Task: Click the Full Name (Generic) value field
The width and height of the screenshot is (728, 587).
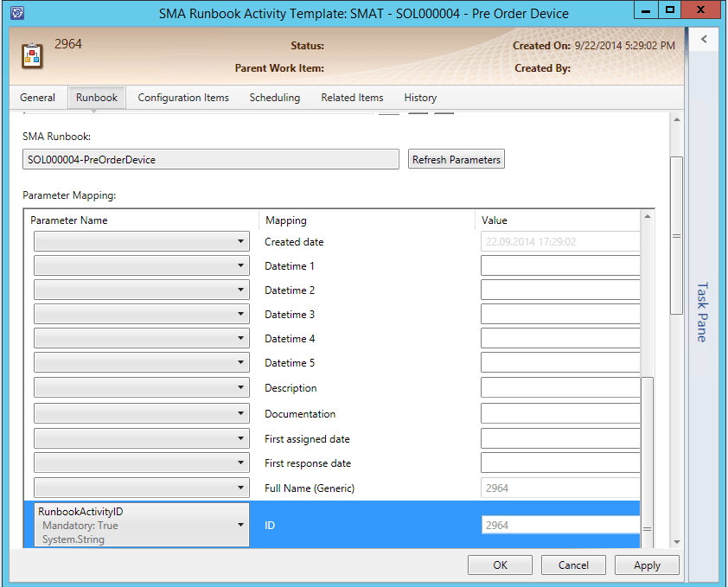Action: coord(560,488)
